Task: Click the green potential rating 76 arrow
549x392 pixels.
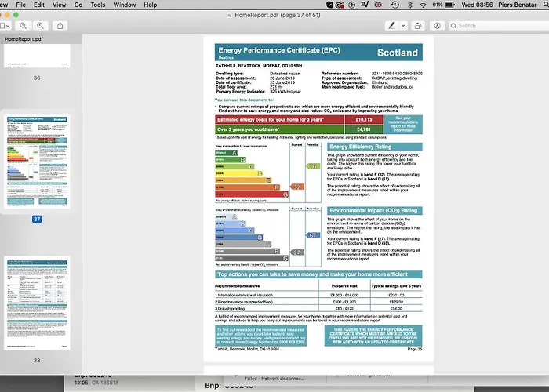Action: pos(313,166)
